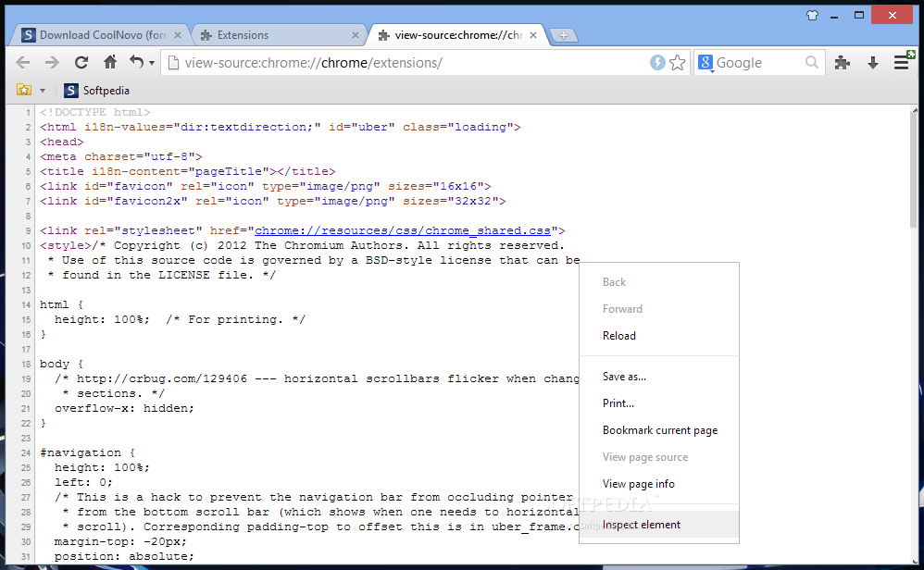Click the title pageTitle source line
924x570 pixels.
pyautogui.click(x=187, y=171)
